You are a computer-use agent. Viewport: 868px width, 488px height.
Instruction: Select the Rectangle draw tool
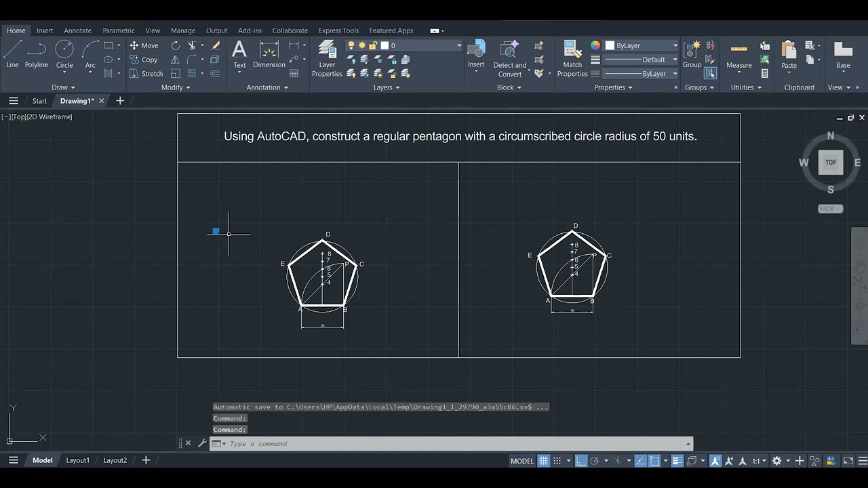click(x=108, y=45)
